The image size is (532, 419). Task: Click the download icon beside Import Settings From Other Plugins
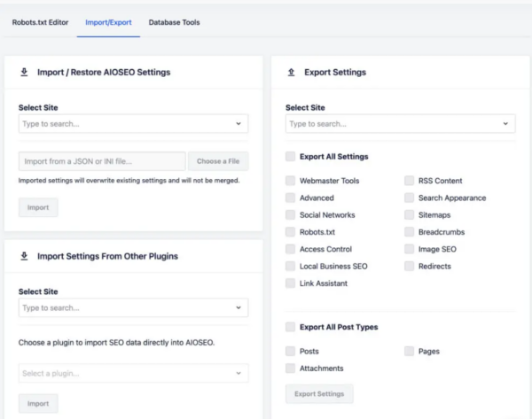click(24, 256)
